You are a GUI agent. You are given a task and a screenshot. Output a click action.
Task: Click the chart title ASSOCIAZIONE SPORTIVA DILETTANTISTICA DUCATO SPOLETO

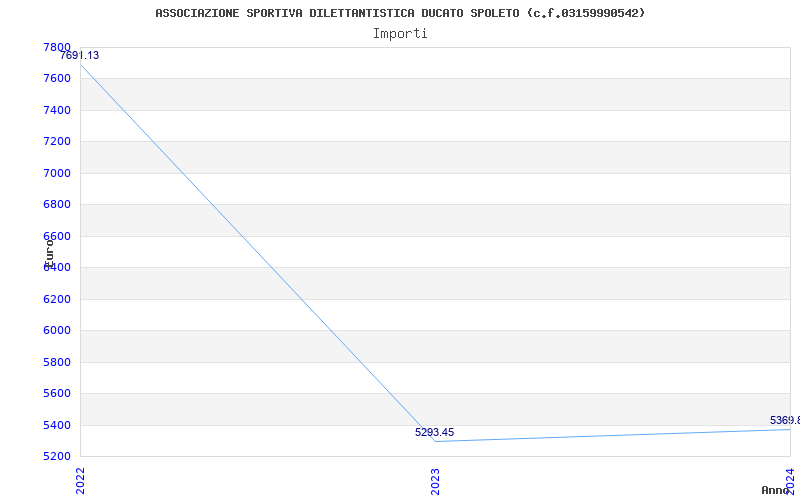tap(400, 13)
